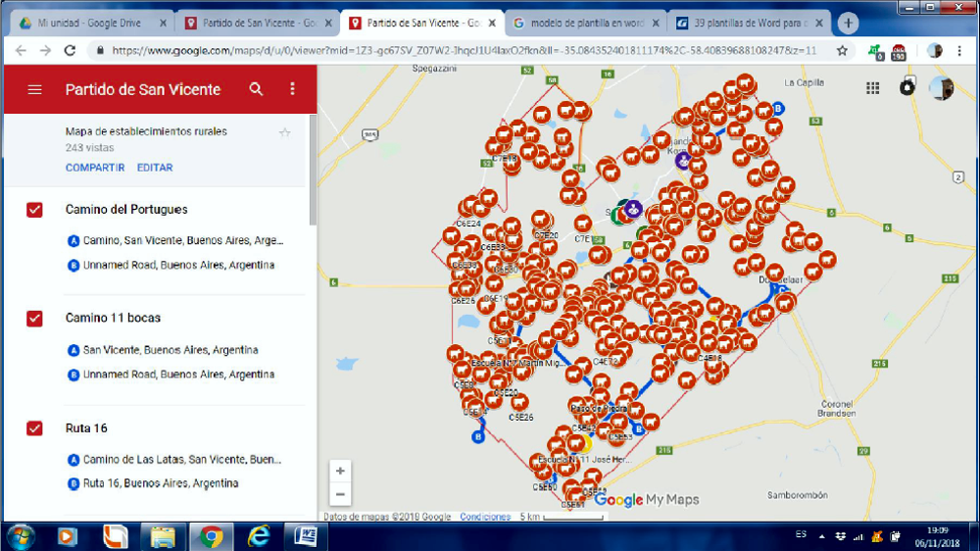This screenshot has width=980, height=551.
Task: Star the map with the favorite icon
Action: 285,132
